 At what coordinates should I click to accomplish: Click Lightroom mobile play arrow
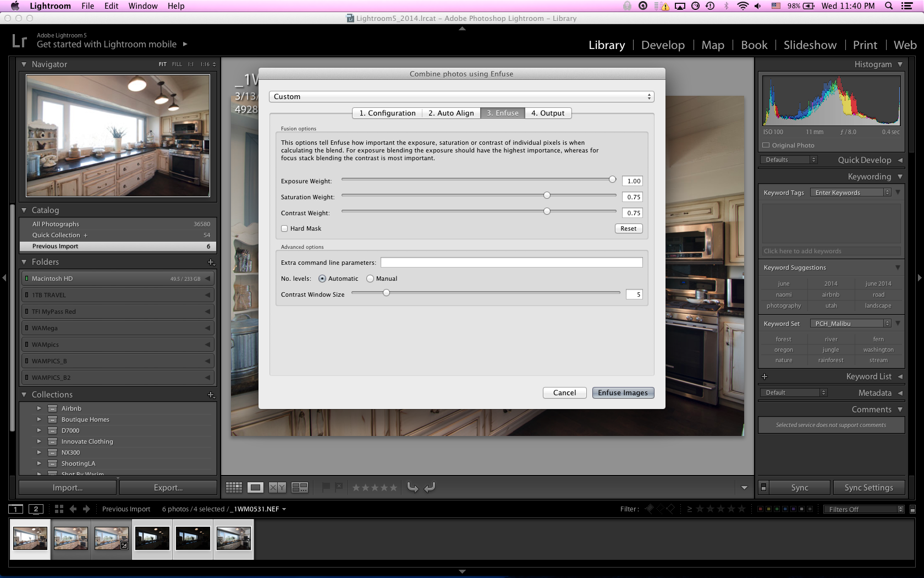pyautogui.click(x=185, y=44)
